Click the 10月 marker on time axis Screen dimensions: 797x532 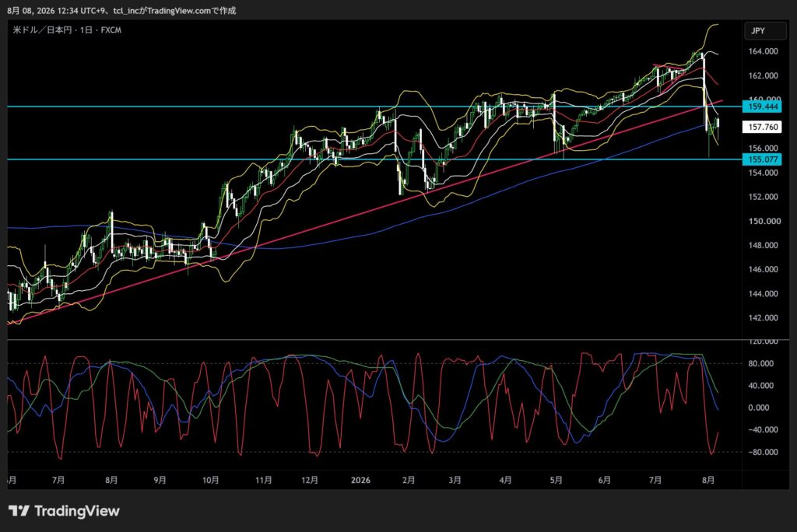(210, 480)
